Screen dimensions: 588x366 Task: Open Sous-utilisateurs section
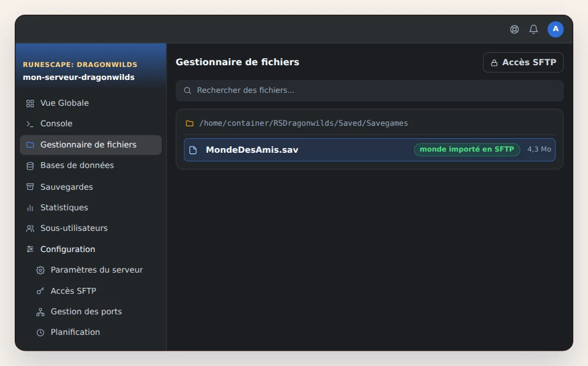point(91,228)
